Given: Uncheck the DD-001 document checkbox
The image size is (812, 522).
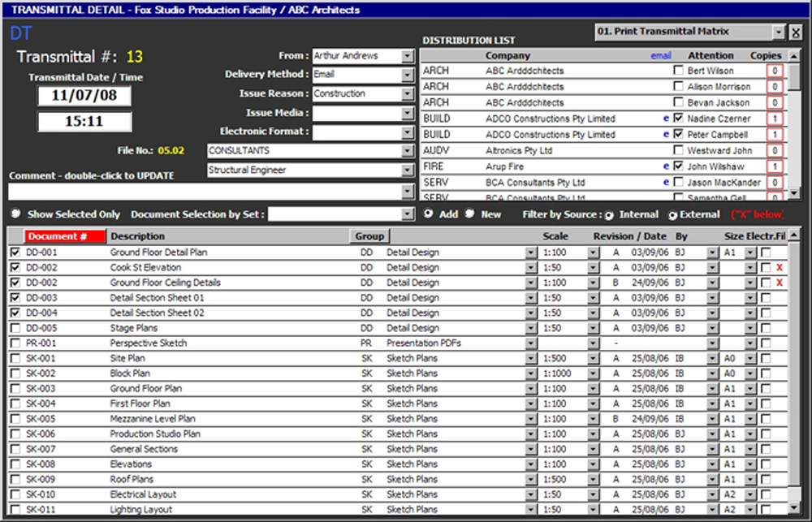Looking at the screenshot, I should [x=15, y=252].
